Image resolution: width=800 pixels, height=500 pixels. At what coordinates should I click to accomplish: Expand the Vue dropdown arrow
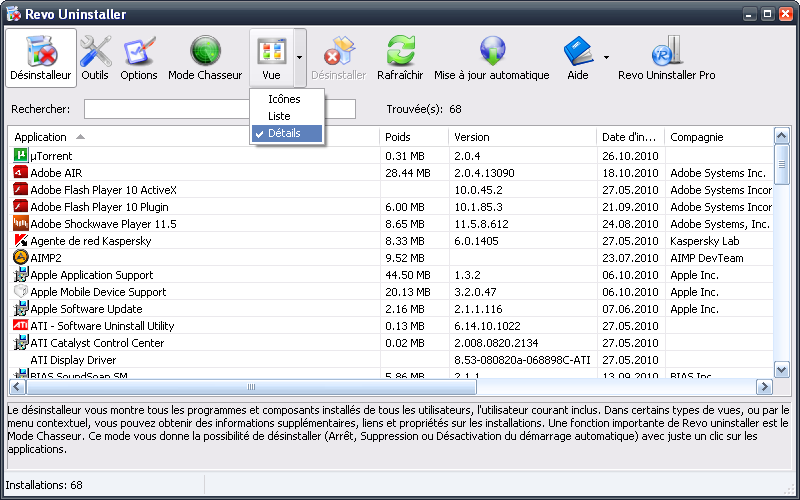tap(299, 58)
